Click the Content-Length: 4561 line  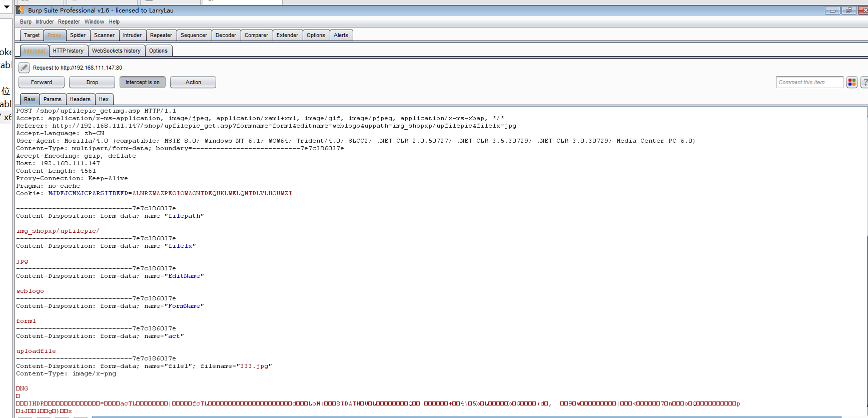pyautogui.click(x=56, y=171)
